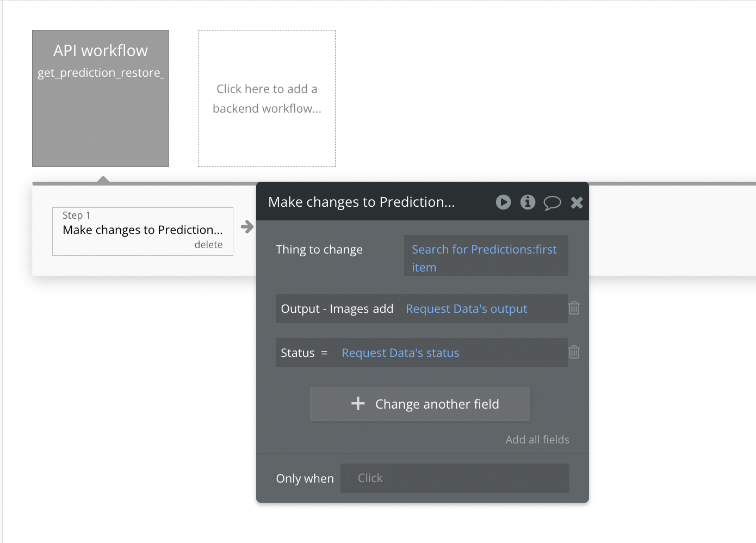Viewport: 756px width, 543px height.
Task: Open the Status field name selector
Action: tap(298, 353)
